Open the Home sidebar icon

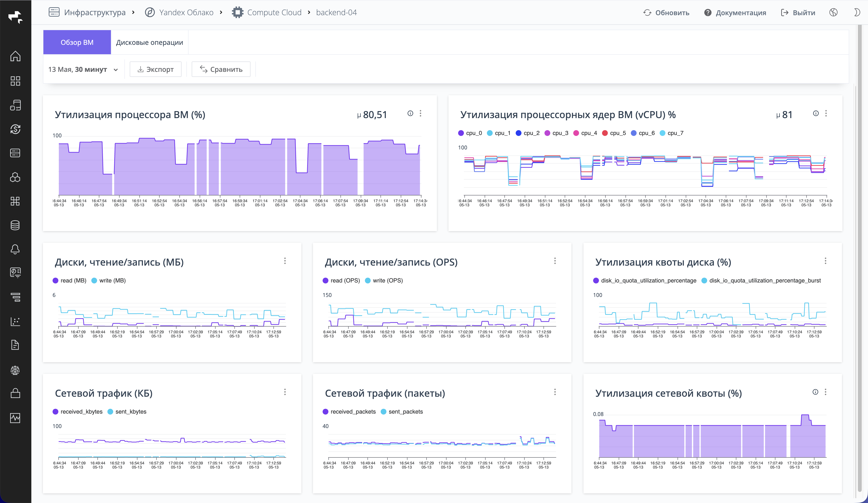tap(15, 56)
